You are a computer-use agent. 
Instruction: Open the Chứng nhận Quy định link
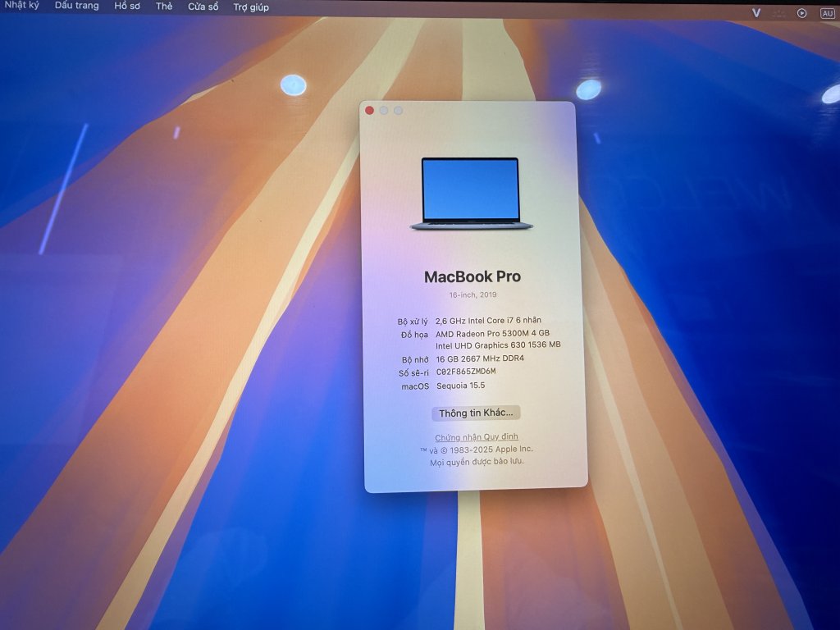[x=477, y=437]
